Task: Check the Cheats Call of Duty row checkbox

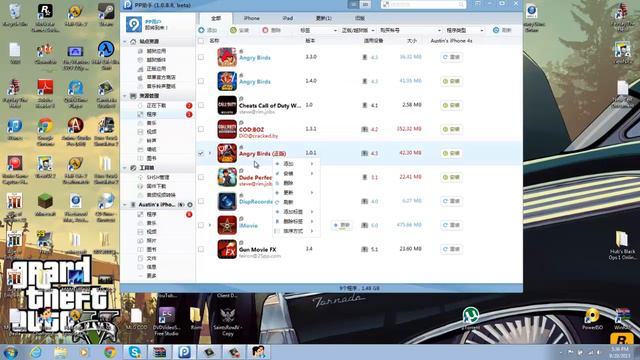Action: point(201,105)
